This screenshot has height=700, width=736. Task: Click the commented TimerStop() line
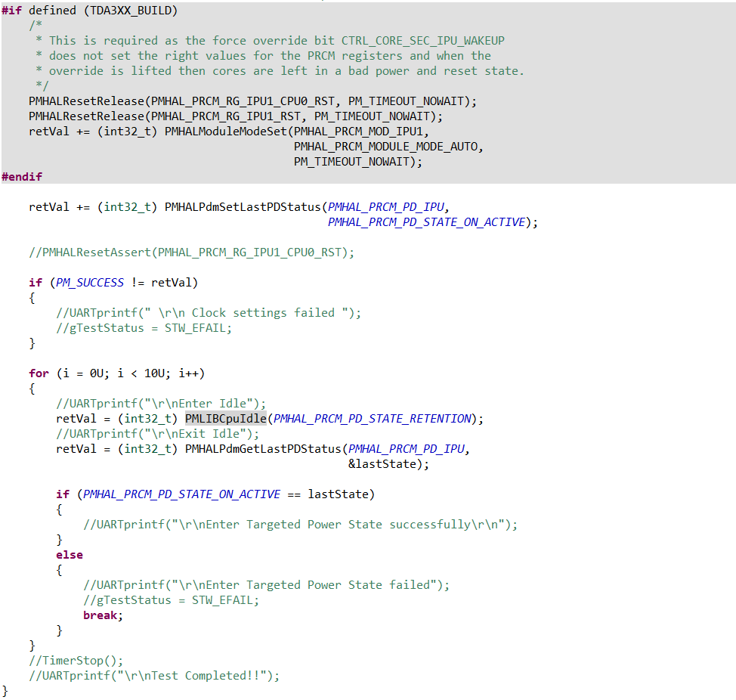tap(76, 661)
